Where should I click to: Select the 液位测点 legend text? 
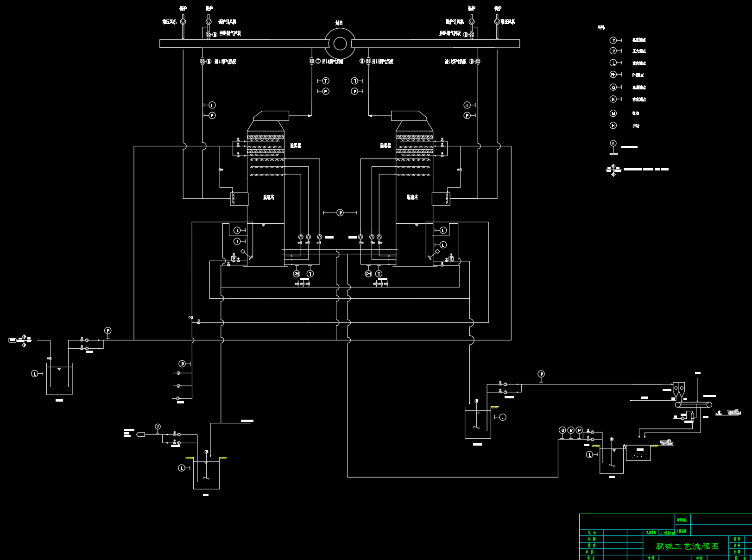pyautogui.click(x=639, y=63)
